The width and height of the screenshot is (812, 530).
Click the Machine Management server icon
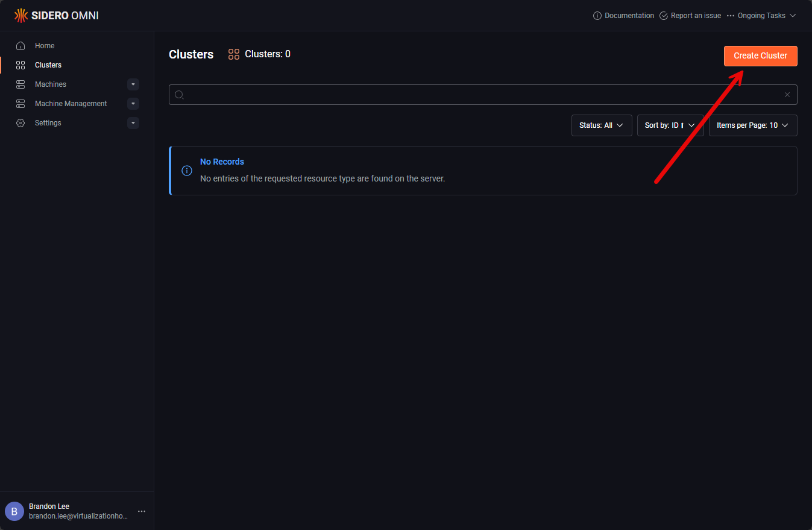coord(20,104)
